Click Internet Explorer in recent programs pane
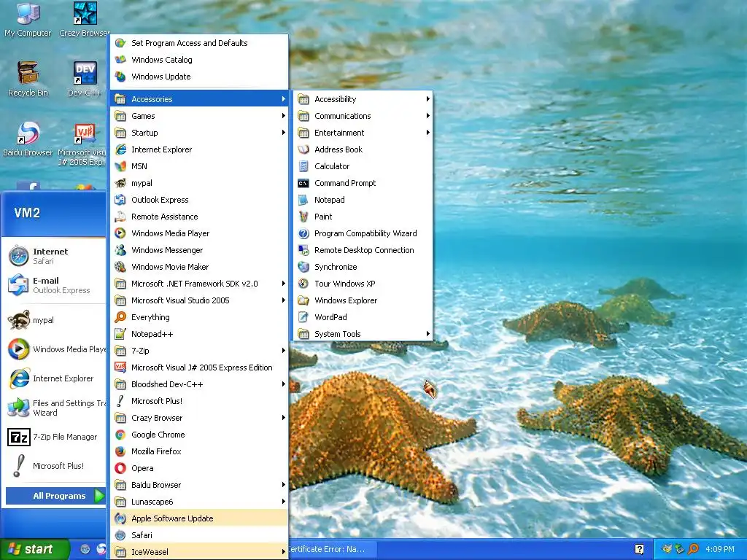The image size is (747, 560). [55, 378]
